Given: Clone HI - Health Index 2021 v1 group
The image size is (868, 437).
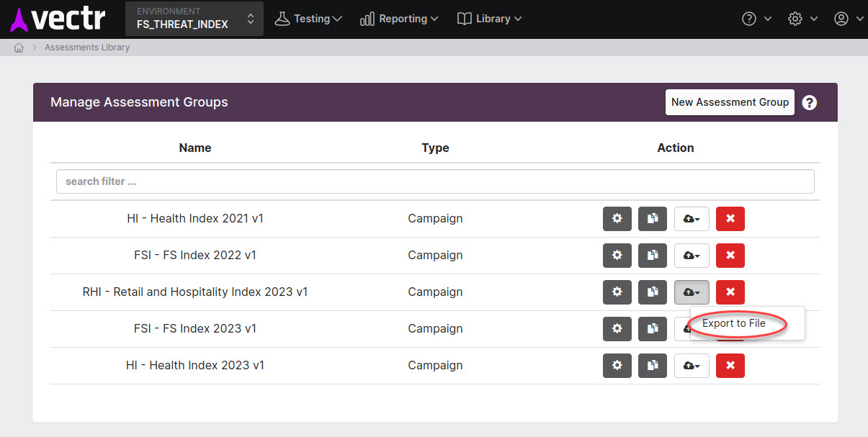Looking at the screenshot, I should click(x=653, y=219).
